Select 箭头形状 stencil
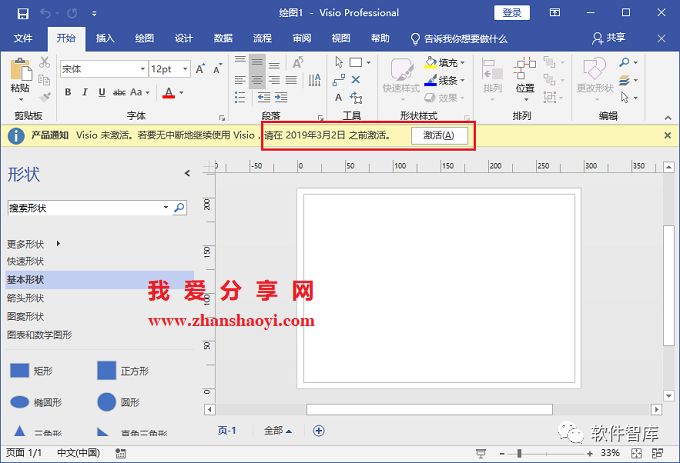 click(26, 298)
